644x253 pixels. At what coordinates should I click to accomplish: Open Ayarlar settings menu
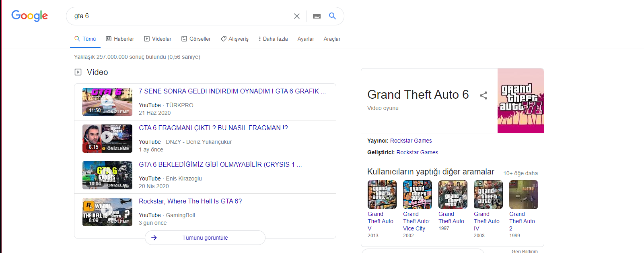click(306, 39)
